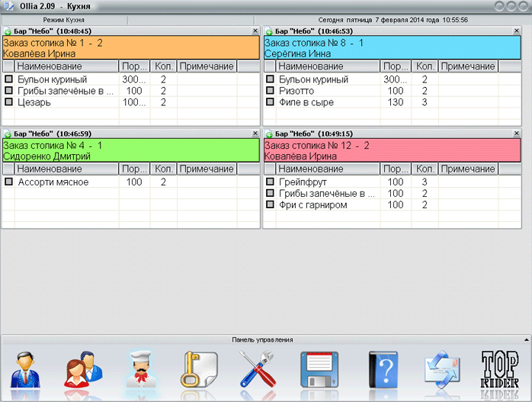Check the Филе в сыре checkbox
Viewport: 532px width, 402px height.
pos(270,101)
